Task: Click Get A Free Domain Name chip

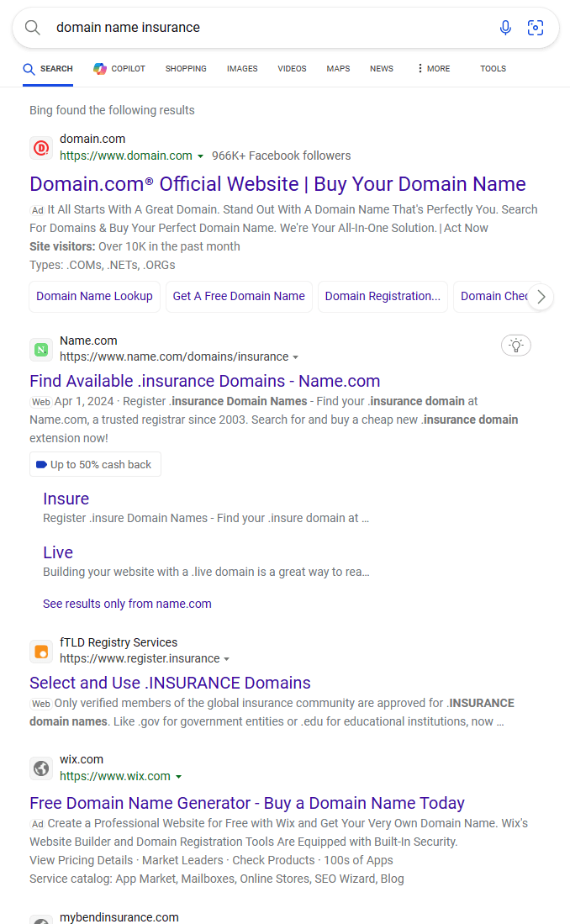Action: (239, 297)
